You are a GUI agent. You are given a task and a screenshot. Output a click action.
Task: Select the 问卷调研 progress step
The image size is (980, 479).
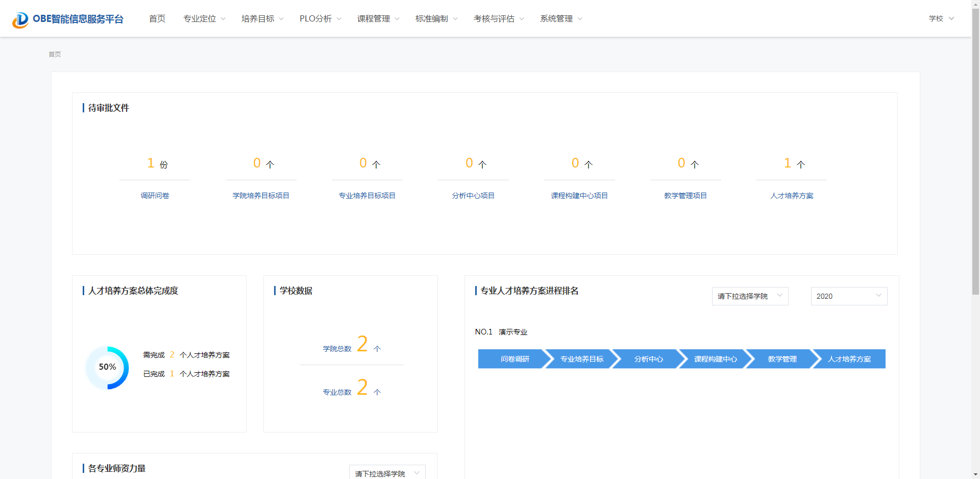tap(514, 359)
